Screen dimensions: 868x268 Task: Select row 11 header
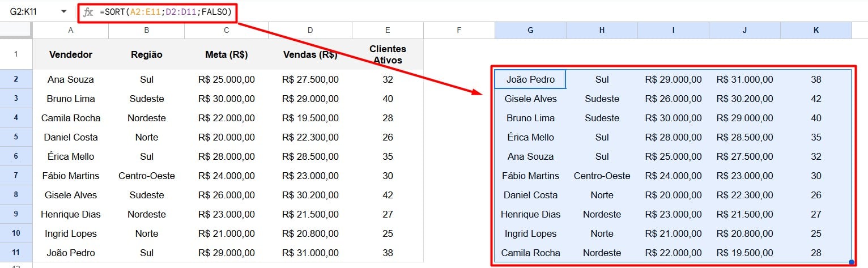[16, 253]
